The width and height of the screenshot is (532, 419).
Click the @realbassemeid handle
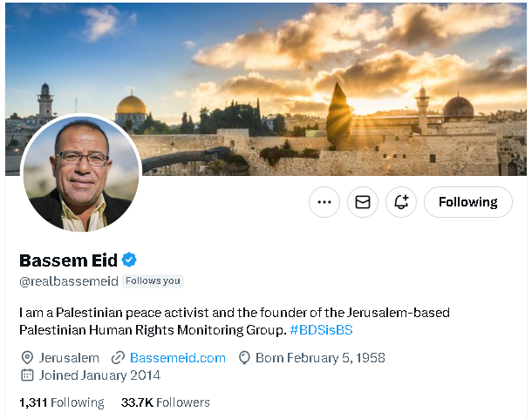click(68, 280)
